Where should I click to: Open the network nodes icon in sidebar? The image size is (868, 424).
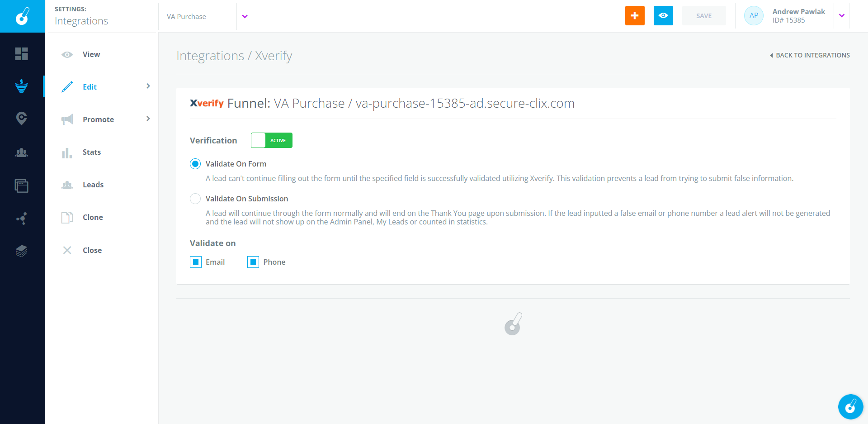point(21,219)
